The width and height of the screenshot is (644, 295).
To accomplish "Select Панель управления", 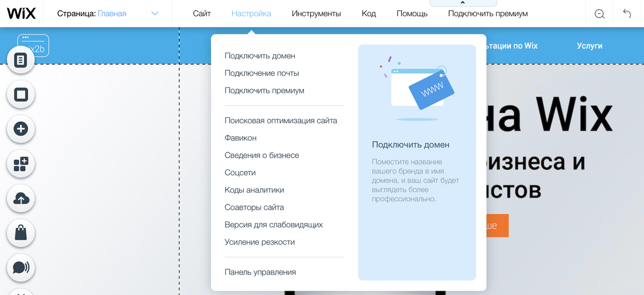I will tap(260, 272).
